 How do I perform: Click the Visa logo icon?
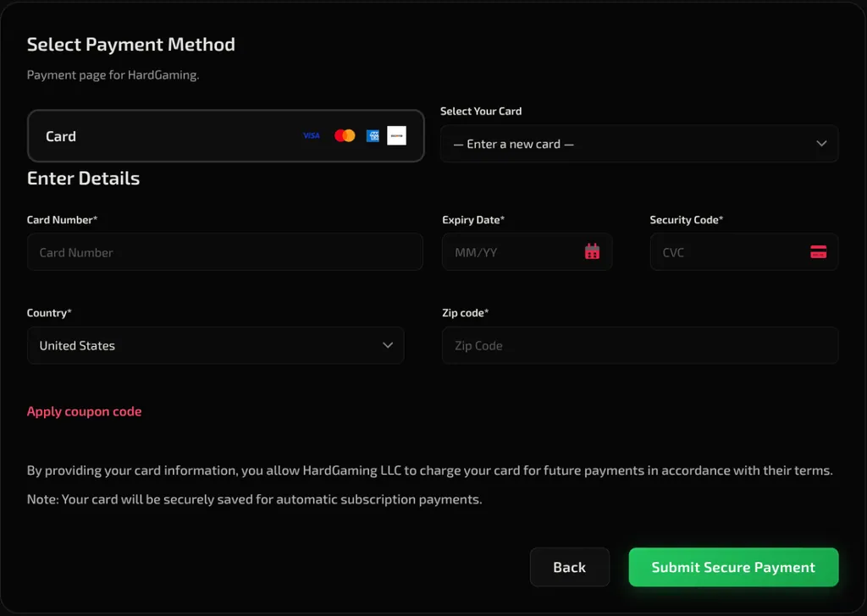312,135
